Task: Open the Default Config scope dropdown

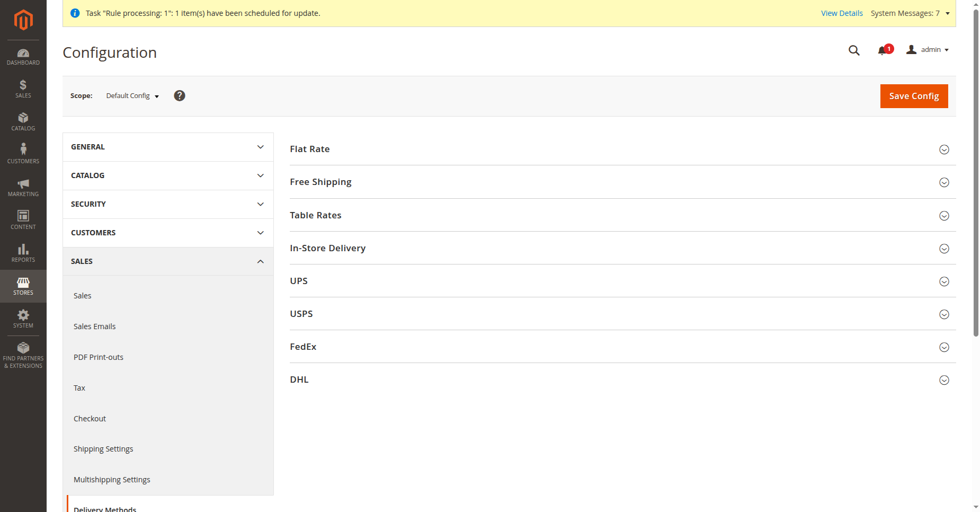Action: click(x=132, y=96)
